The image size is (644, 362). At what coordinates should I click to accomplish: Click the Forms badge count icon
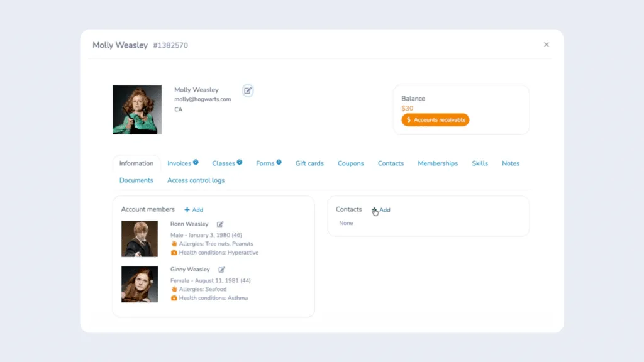coord(279,162)
